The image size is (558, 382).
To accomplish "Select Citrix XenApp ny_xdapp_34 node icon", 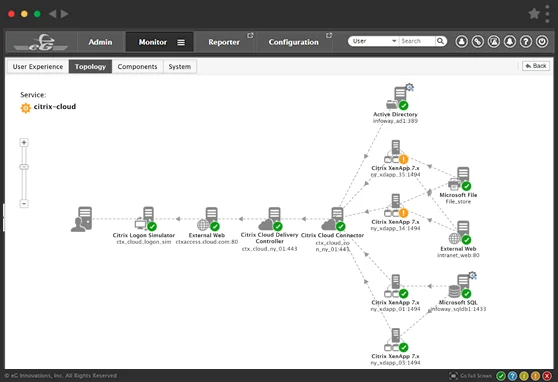I will click(x=396, y=206).
